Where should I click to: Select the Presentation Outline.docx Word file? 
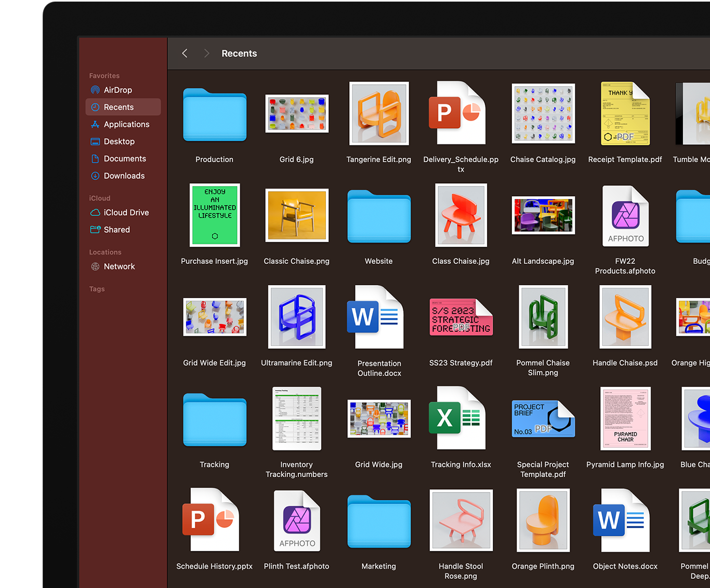coord(375,317)
